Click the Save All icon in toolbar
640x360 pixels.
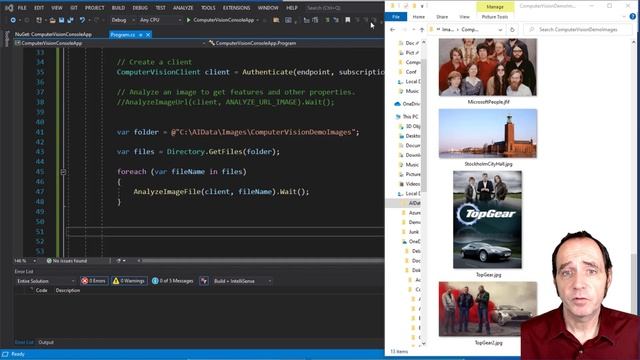[x=70, y=20]
